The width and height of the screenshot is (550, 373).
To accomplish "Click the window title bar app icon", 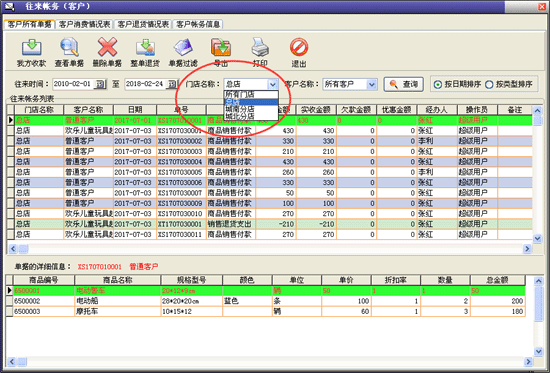I will pyautogui.click(x=10, y=6).
